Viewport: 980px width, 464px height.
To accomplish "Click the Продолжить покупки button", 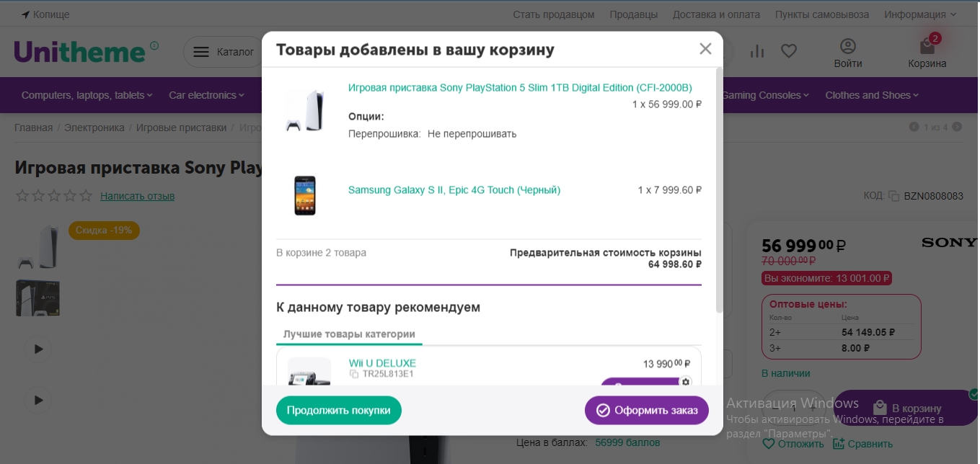I will [338, 411].
